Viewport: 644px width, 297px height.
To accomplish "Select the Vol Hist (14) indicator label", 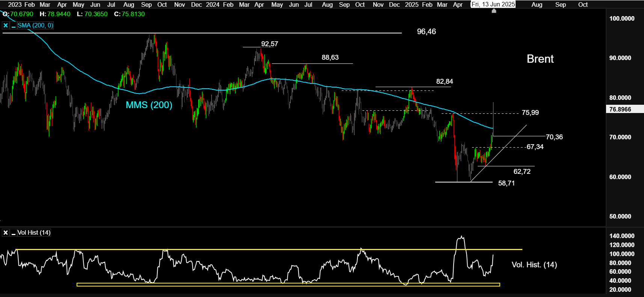I will tap(34, 233).
